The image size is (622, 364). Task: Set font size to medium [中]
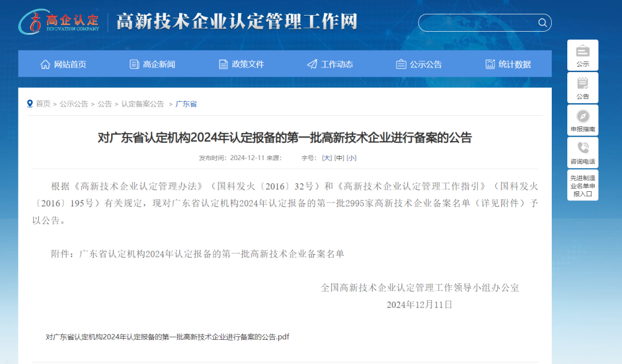coord(339,158)
